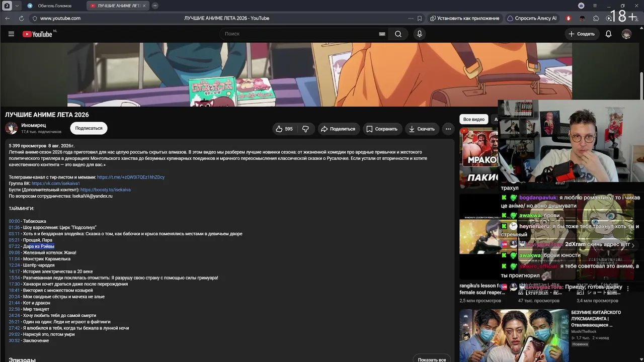Select the Все видео filter chip
The height and width of the screenshot is (362, 644).
click(x=474, y=119)
